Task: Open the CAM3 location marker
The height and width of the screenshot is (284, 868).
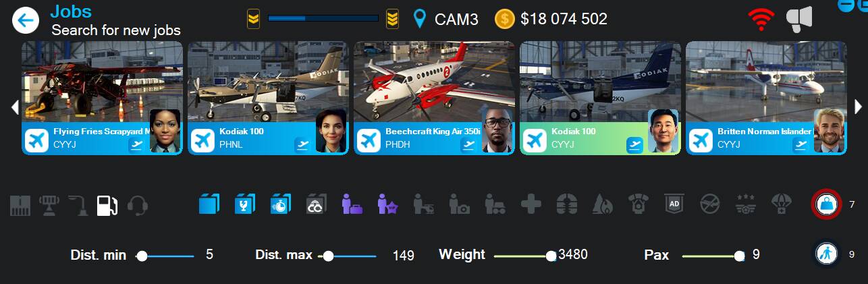Action: point(420,19)
